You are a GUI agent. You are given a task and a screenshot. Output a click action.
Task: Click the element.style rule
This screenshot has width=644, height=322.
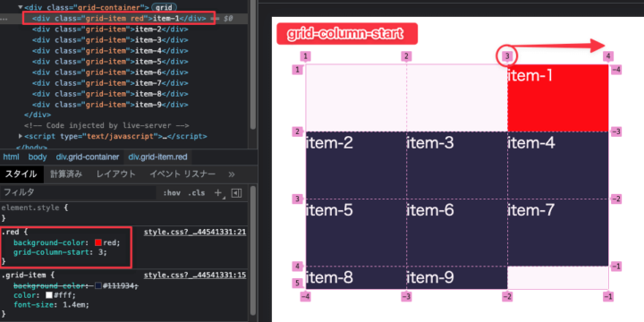coord(35,208)
